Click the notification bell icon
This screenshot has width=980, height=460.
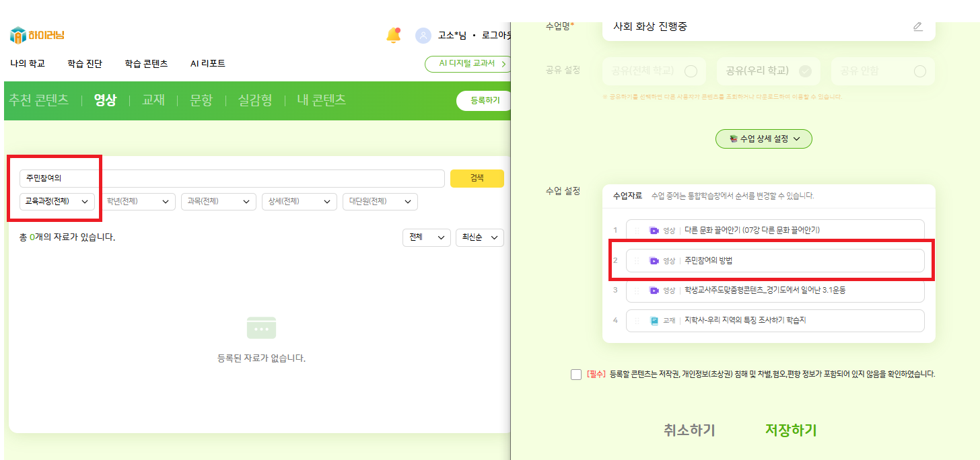click(394, 35)
